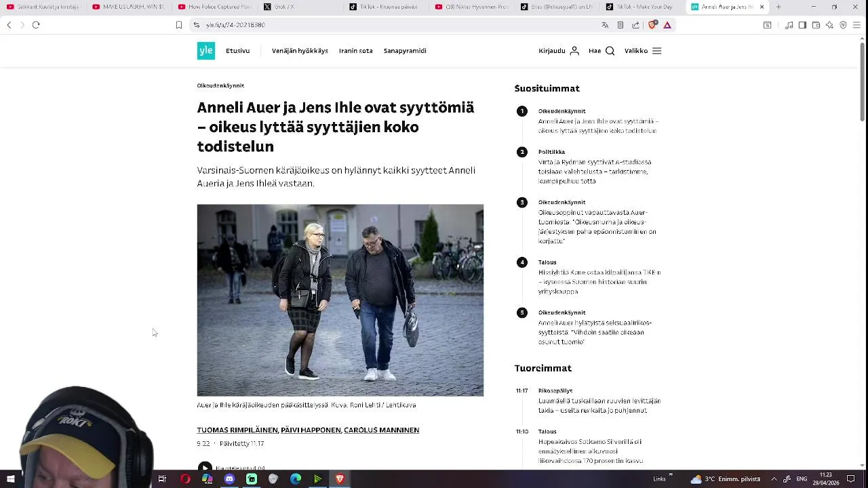Play the article audio button
868x488 pixels.
pos(205,468)
